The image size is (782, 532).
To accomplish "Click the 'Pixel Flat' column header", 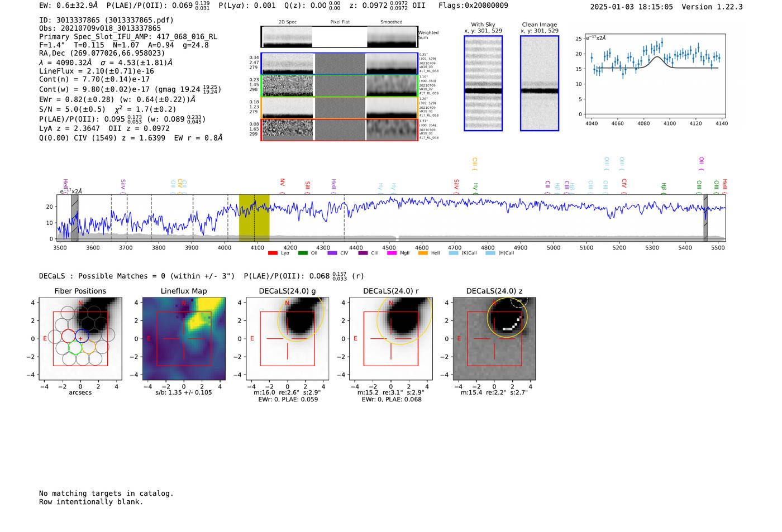I will [x=340, y=22].
